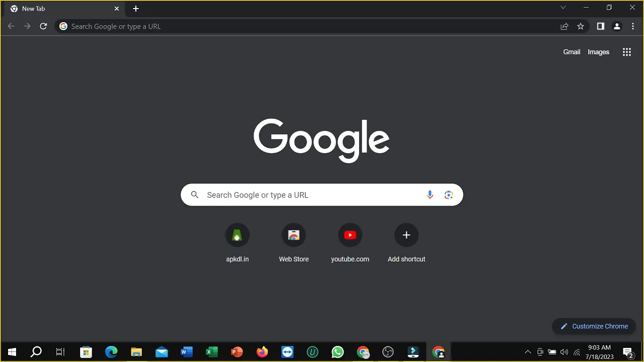Viewport: 644px width, 362px height.
Task: Click the Customize Chrome button
Action: tap(594, 326)
